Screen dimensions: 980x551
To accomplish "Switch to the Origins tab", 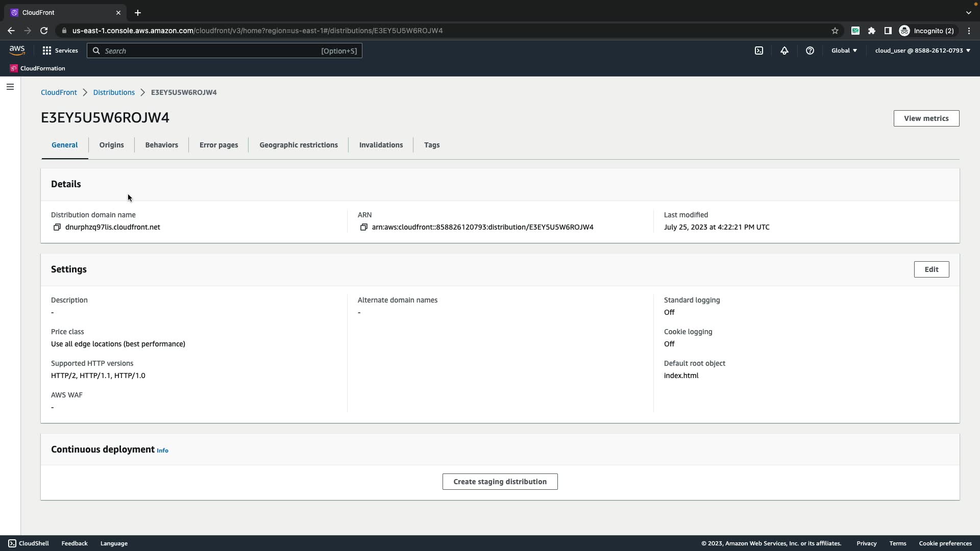I will [111, 145].
